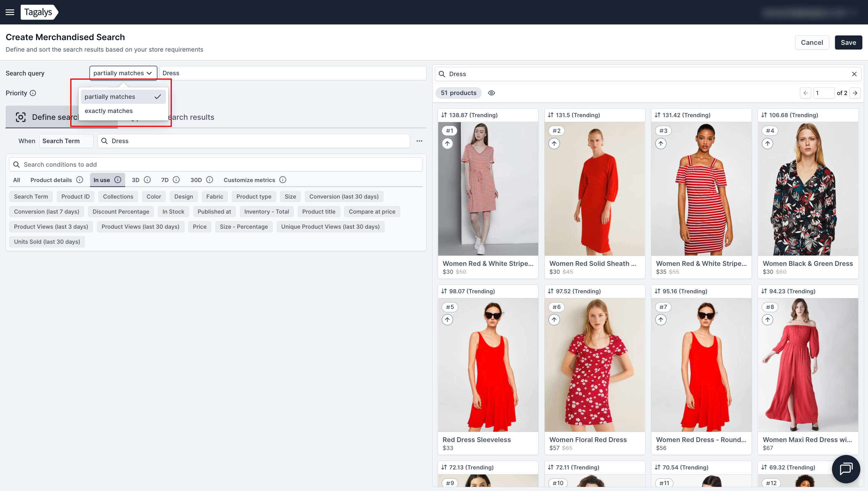Go to next results page arrow
This screenshot has height=491, width=868.
[x=855, y=93]
